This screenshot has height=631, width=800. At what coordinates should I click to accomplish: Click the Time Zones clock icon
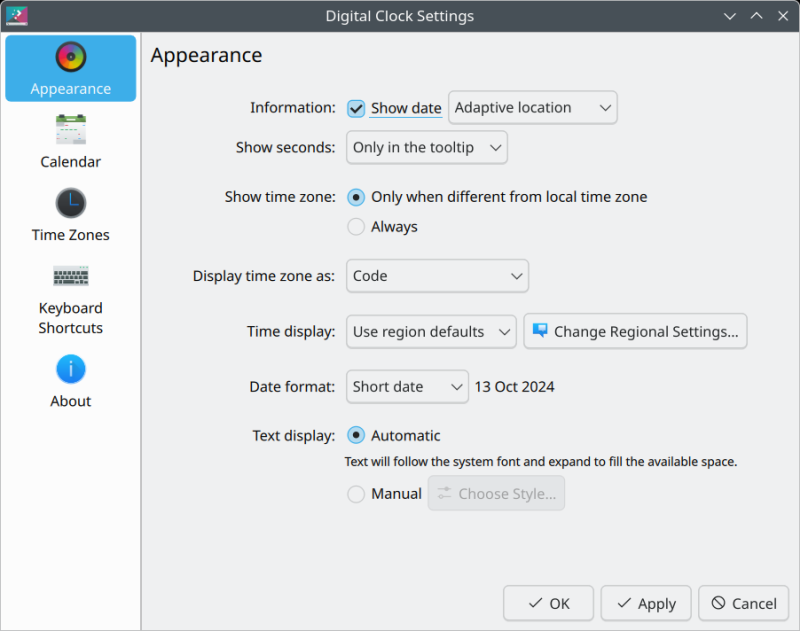[x=70, y=202]
